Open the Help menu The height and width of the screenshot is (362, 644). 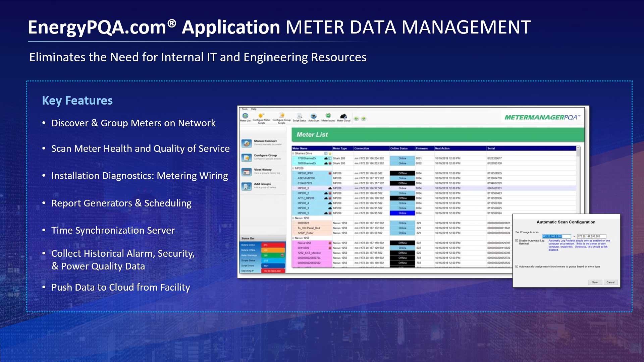pos(254,109)
